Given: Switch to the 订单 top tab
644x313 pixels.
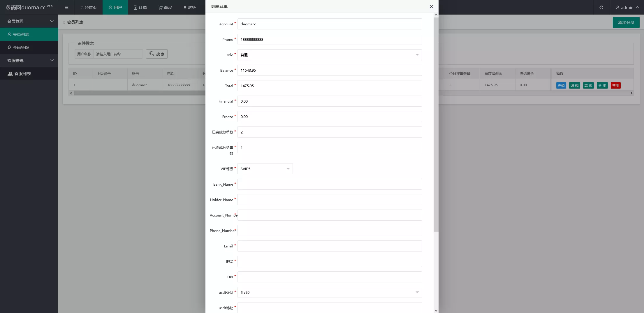Looking at the screenshot, I should point(140,8).
